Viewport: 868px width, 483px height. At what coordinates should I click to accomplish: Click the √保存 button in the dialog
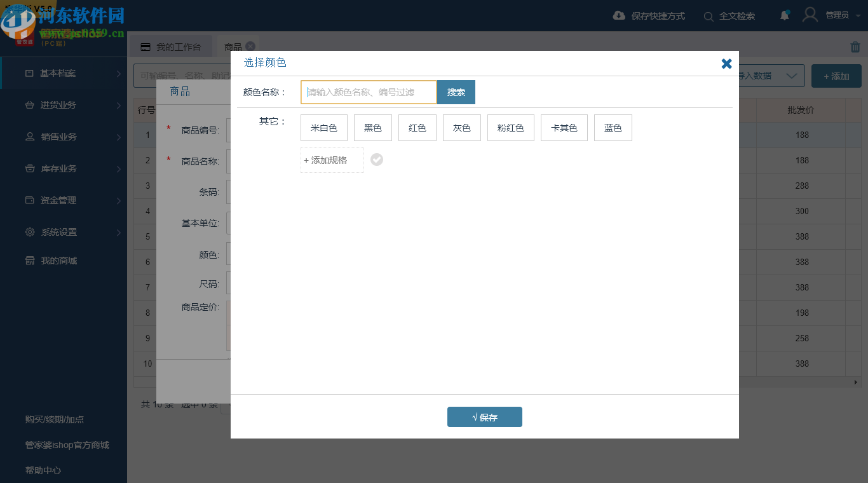click(x=484, y=416)
